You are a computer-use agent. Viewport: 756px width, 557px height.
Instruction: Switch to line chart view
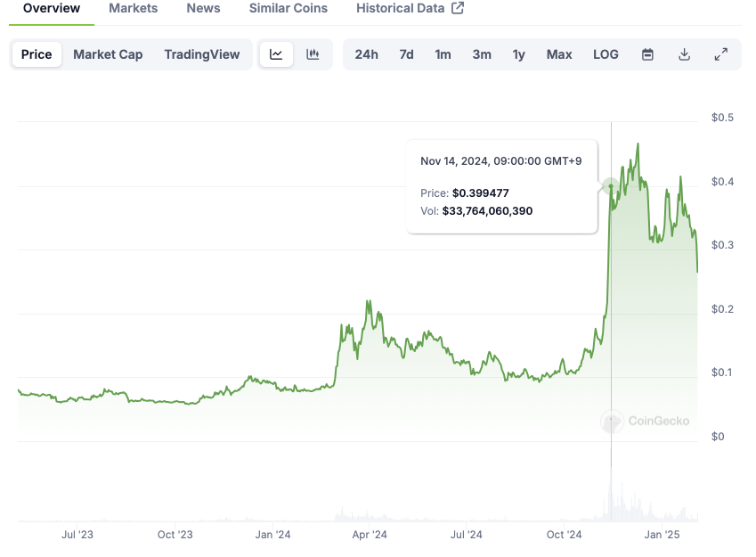276,54
